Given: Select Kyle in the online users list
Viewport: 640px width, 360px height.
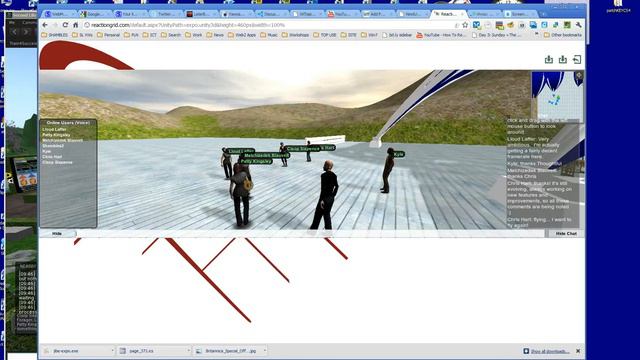Looking at the screenshot, I should 47,151.
